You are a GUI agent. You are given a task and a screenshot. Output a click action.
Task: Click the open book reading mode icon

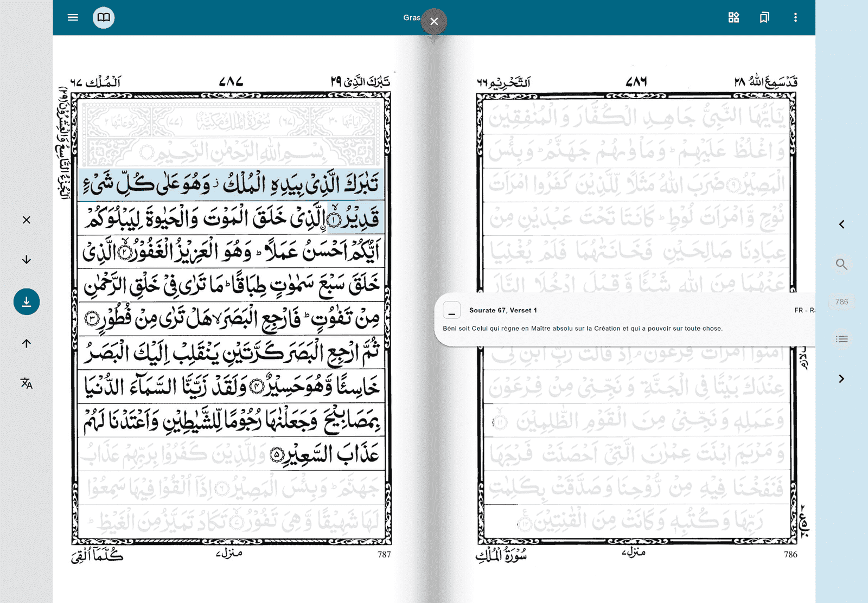104,17
